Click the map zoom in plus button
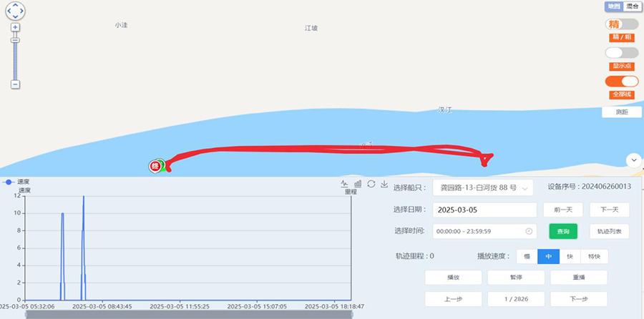644x319 pixels. 15,27
